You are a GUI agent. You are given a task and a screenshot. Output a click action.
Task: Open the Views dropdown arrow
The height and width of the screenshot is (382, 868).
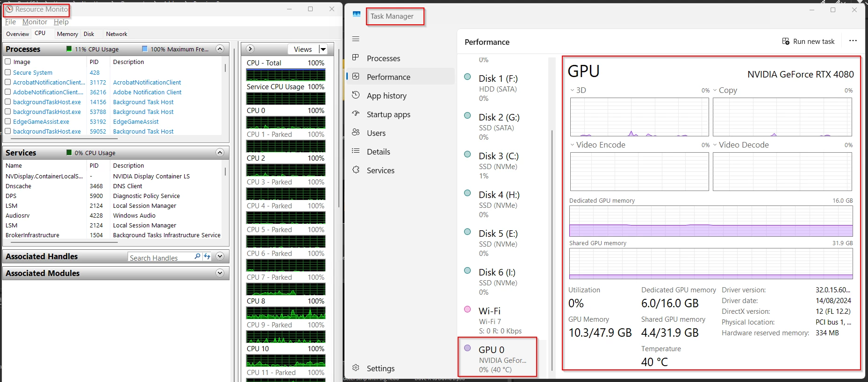[x=323, y=49]
